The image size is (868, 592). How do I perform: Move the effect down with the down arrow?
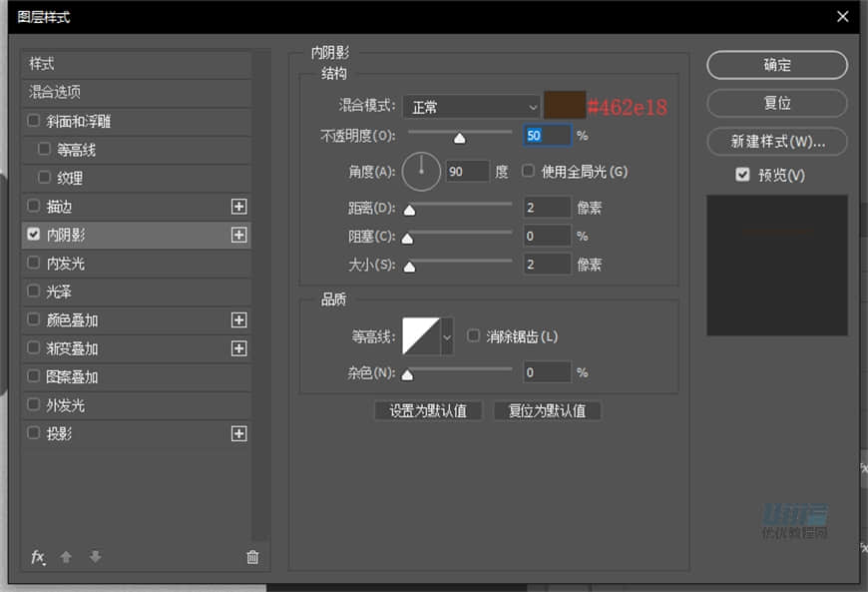tap(95, 557)
